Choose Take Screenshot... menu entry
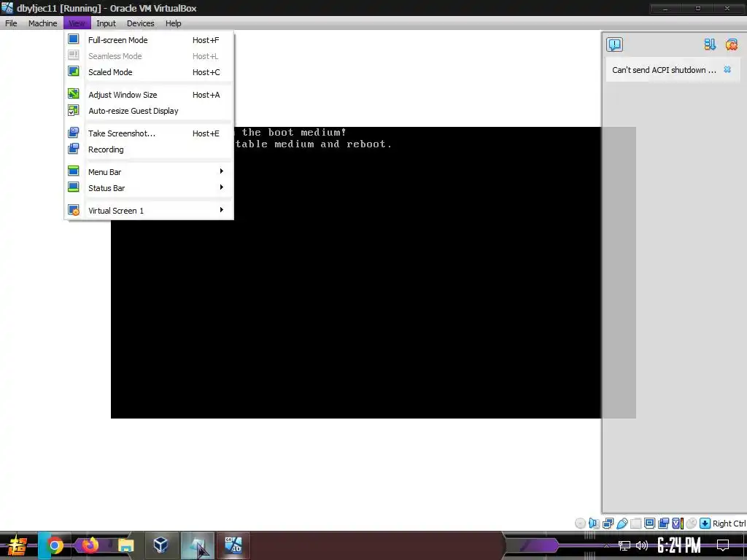747x560 pixels. 149,133
